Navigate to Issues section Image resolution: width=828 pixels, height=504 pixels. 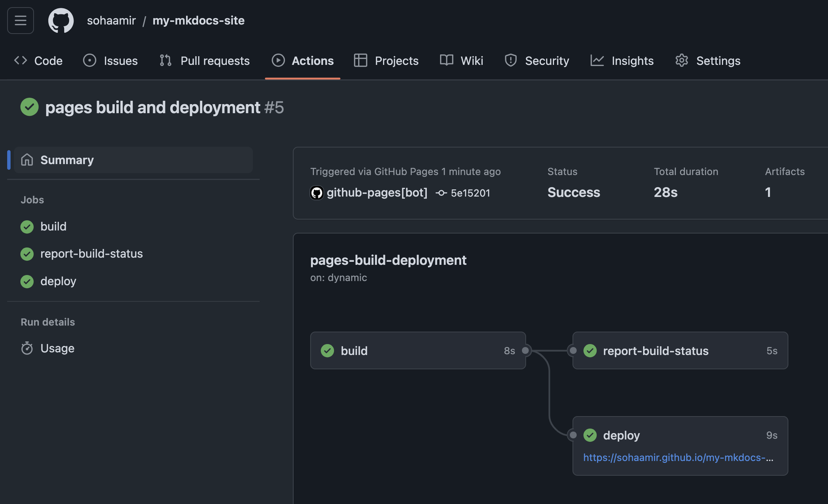click(x=110, y=60)
